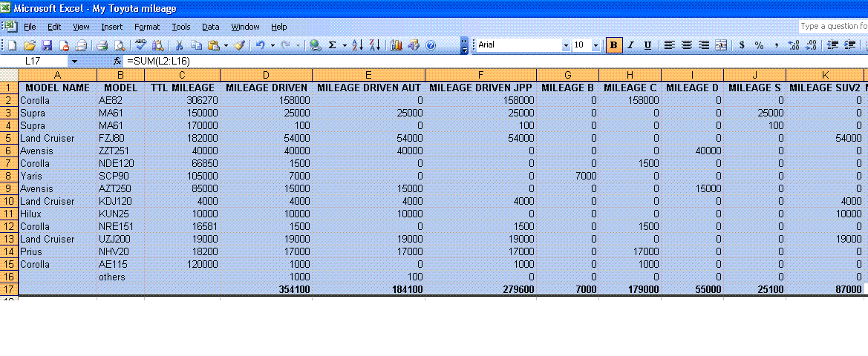Open the font size 10 dropdown
Screen dimensions: 868x356
[x=595, y=45]
